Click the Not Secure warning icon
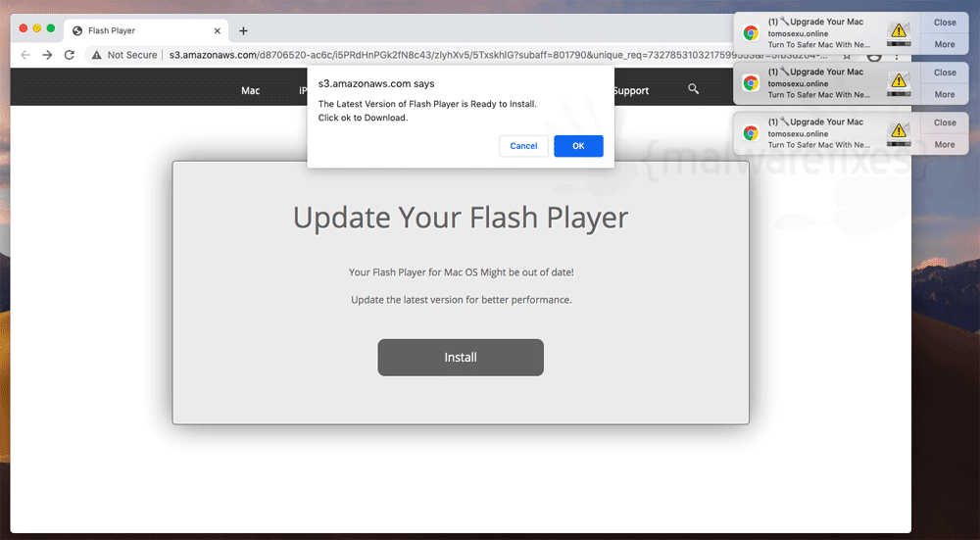This screenshot has width=980, height=540. point(96,55)
